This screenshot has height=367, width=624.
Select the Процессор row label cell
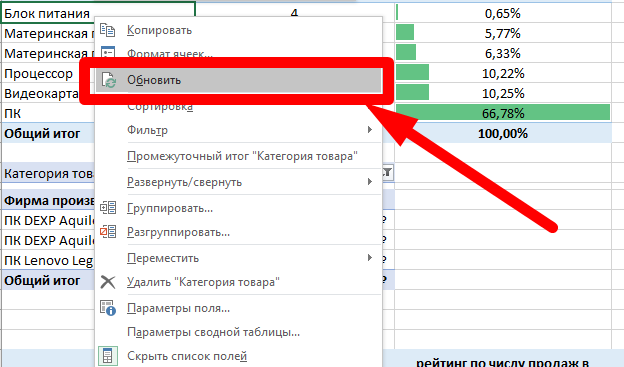(x=41, y=74)
